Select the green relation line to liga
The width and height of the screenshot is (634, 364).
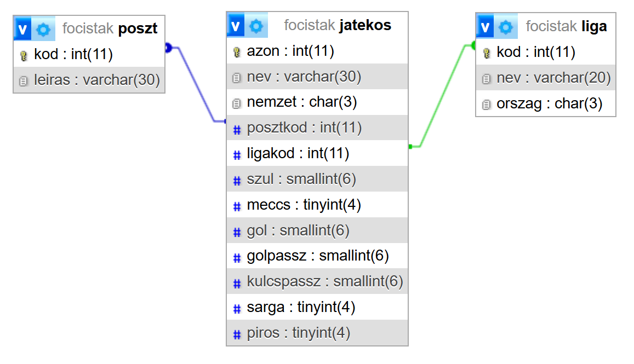click(x=442, y=96)
